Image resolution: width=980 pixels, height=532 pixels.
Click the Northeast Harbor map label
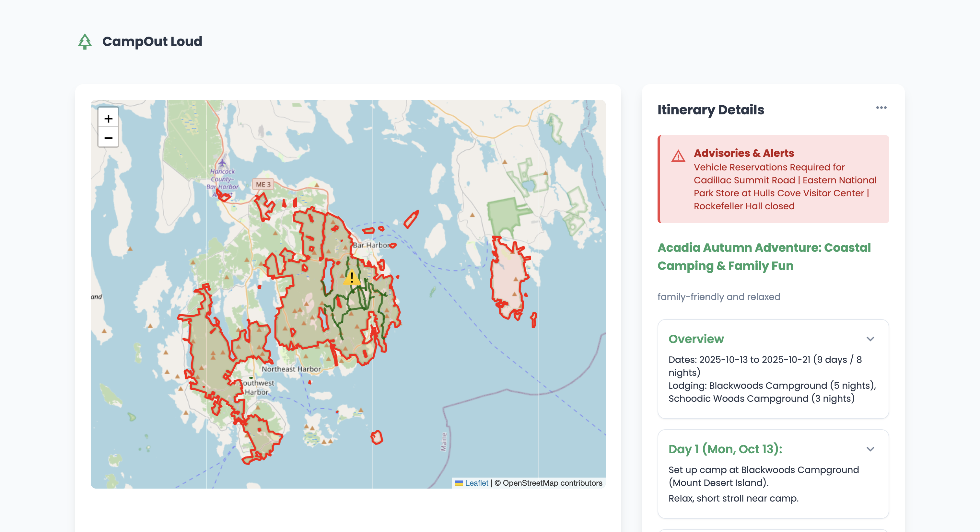coord(291,369)
